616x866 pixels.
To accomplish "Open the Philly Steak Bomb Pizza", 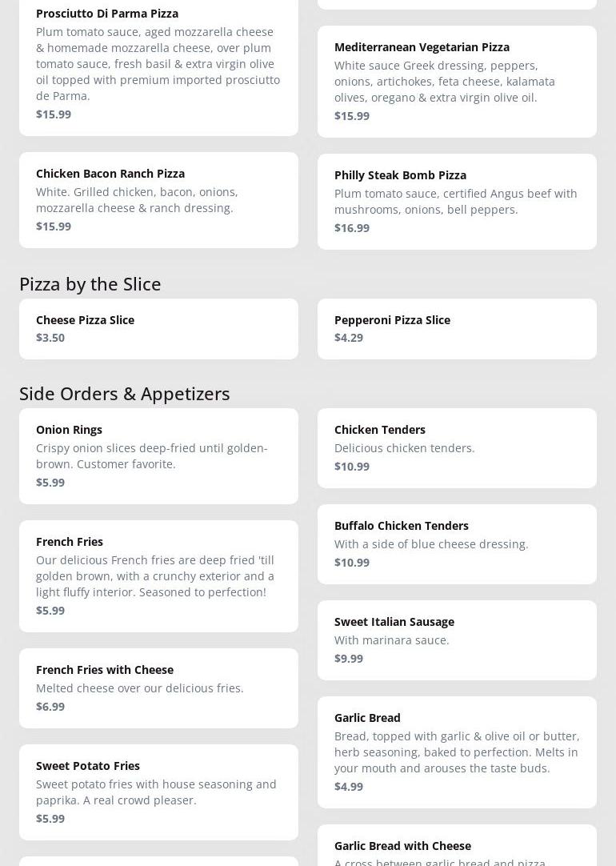I will (457, 201).
